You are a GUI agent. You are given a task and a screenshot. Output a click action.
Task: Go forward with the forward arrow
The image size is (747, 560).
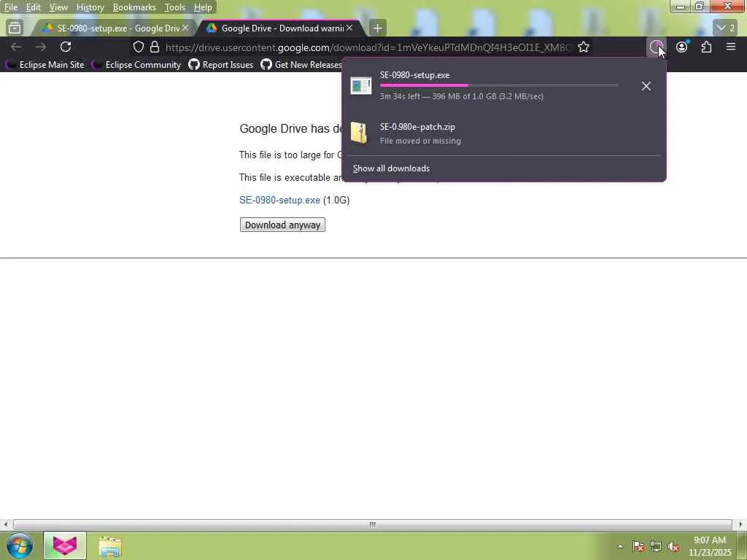coord(41,47)
